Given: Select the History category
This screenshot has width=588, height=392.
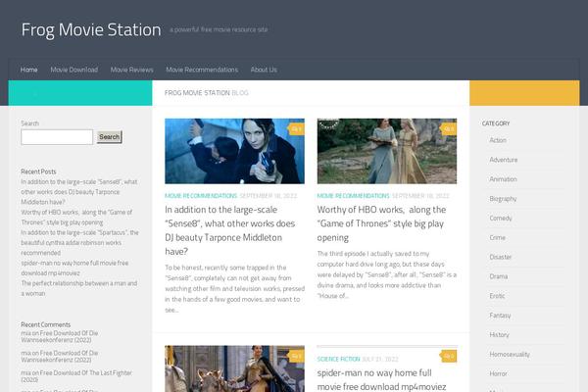Looking at the screenshot, I should (499, 335).
